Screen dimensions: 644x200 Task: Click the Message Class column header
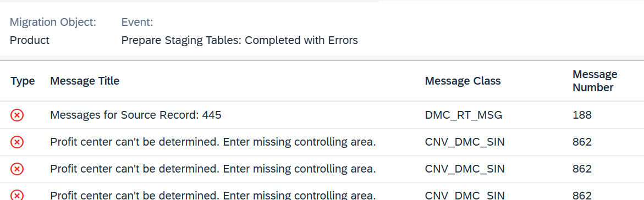tap(463, 81)
